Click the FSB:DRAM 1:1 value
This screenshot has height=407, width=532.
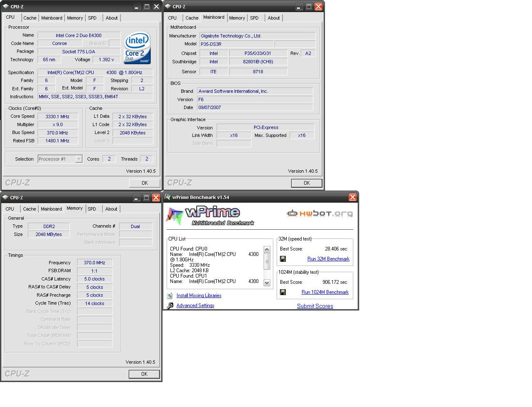point(95,271)
